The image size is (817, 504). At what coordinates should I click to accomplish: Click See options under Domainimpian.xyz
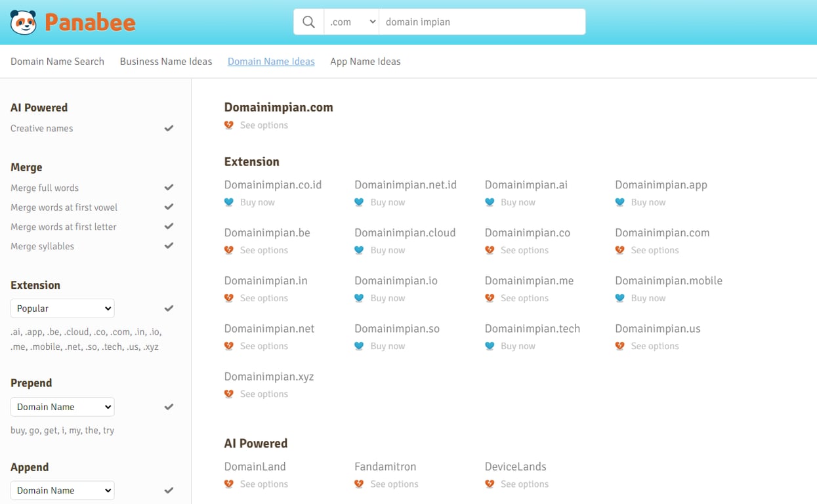click(264, 394)
